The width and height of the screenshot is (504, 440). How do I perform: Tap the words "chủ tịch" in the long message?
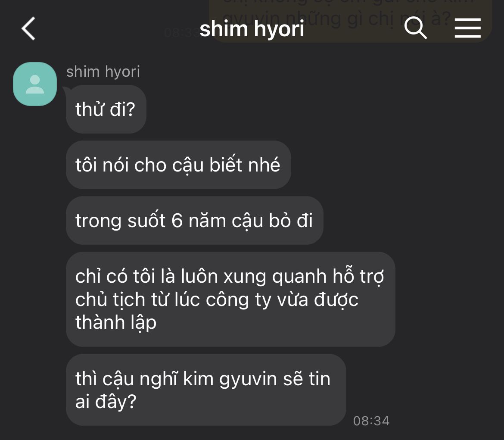(x=110, y=300)
